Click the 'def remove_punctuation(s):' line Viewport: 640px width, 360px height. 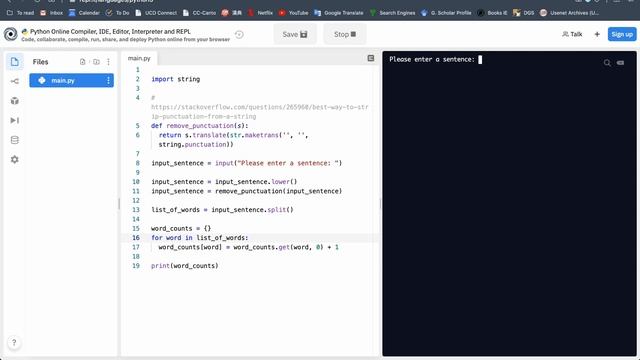200,126
